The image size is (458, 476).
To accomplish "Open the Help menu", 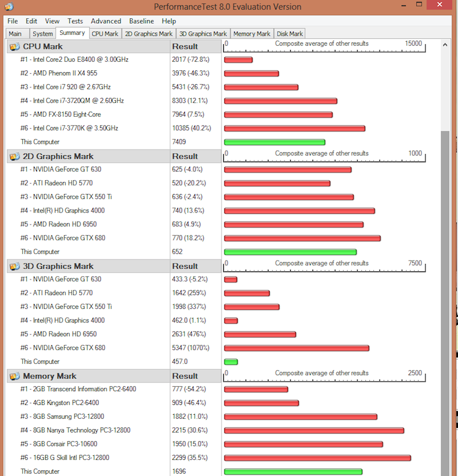I will (x=169, y=21).
